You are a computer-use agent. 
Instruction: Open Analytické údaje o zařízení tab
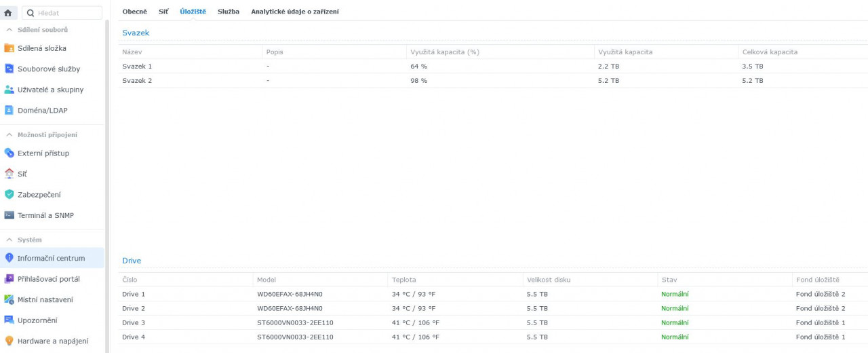(295, 12)
